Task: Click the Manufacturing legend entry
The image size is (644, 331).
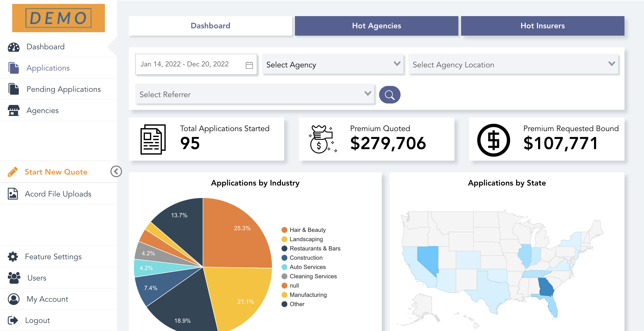Action: (x=304, y=295)
